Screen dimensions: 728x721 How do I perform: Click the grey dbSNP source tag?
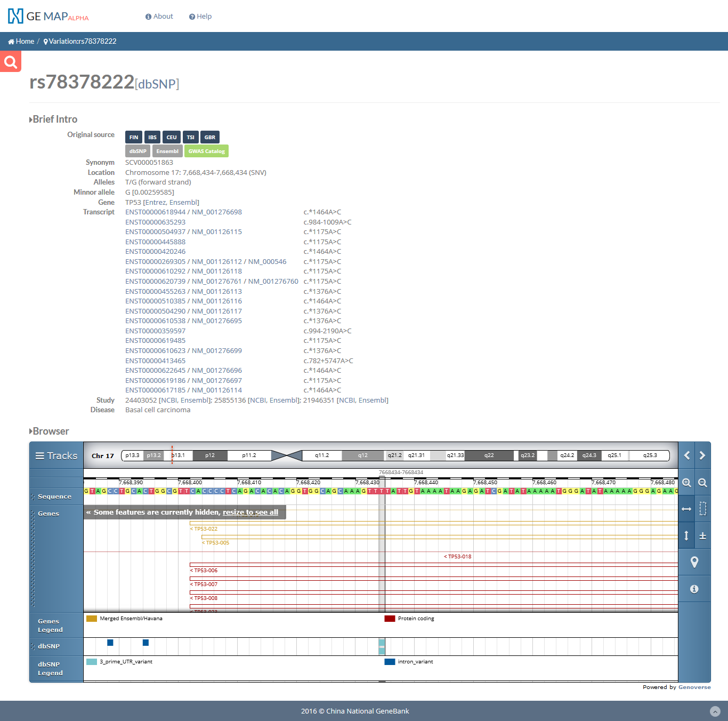[x=137, y=151]
